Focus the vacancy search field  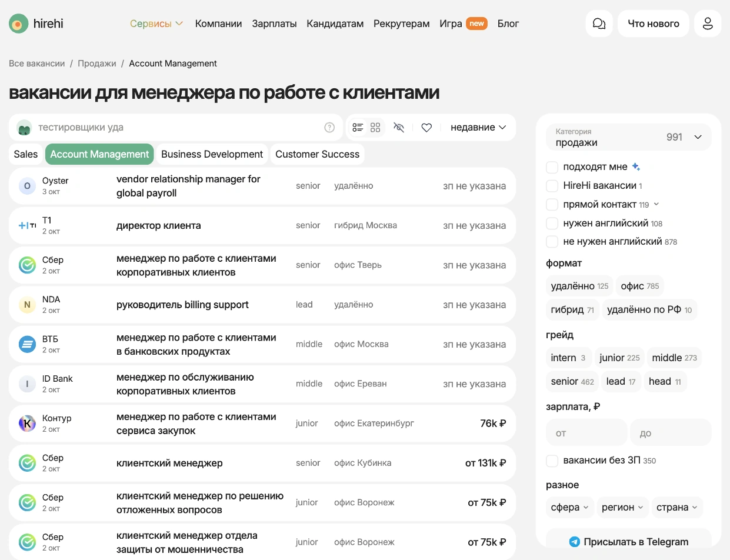pyautogui.click(x=176, y=127)
